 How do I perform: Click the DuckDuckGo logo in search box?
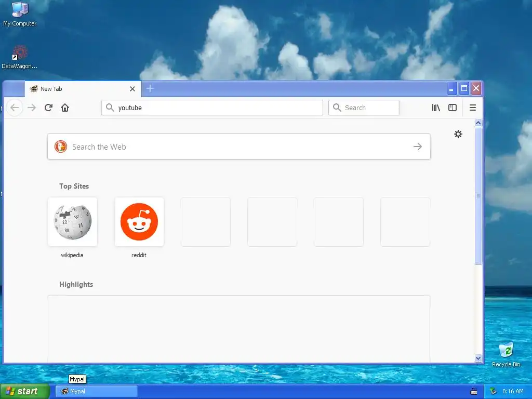[61, 147]
